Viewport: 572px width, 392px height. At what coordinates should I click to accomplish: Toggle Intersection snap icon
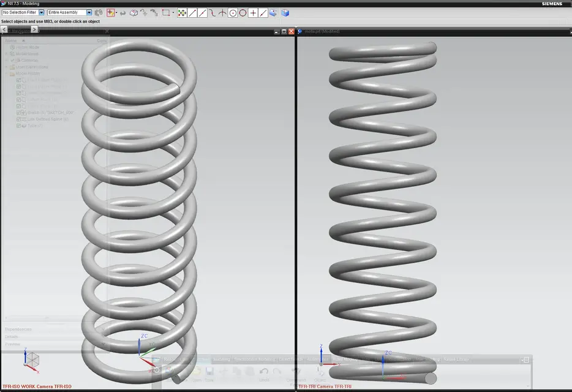tap(222, 13)
